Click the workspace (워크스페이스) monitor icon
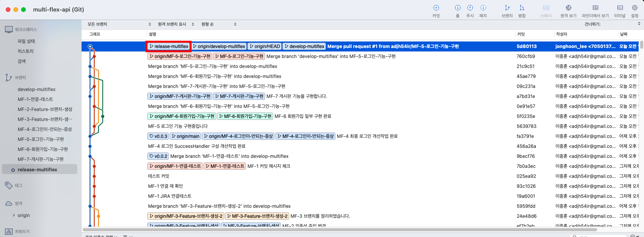Viewport: 644px width, 237px height. pos(9,30)
